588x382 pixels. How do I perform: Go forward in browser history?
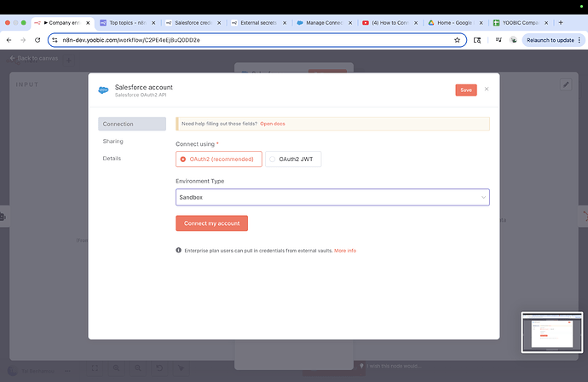23,40
